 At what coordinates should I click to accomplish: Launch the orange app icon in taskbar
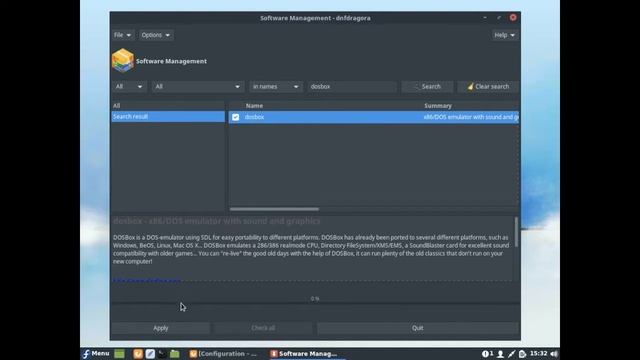[x=138, y=354]
